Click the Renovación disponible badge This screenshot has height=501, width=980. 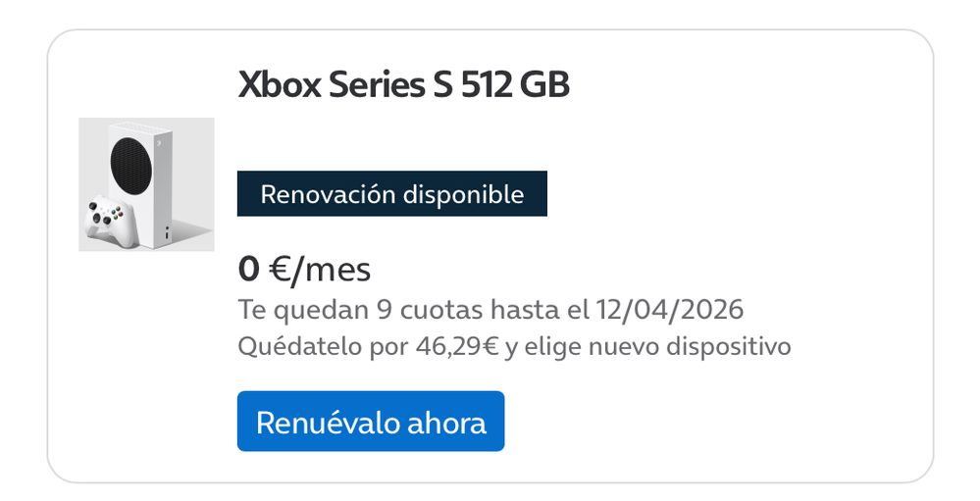tap(391, 194)
